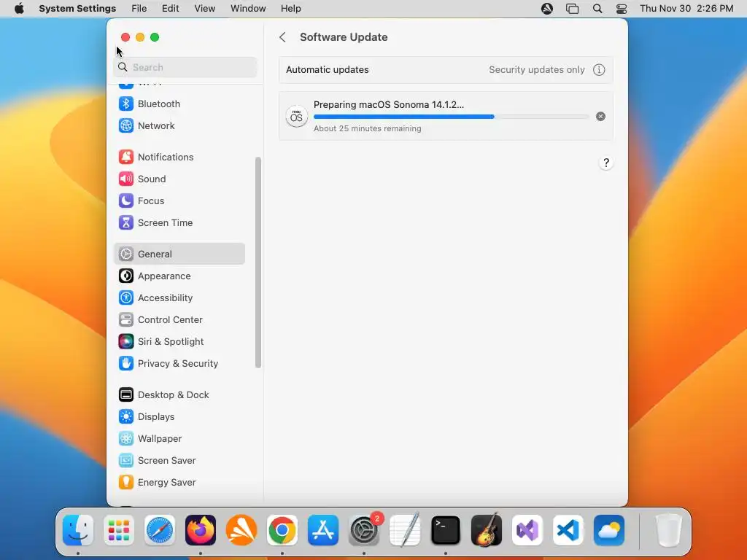
Task: Open Bluetooth settings in sidebar
Action: click(x=179, y=104)
